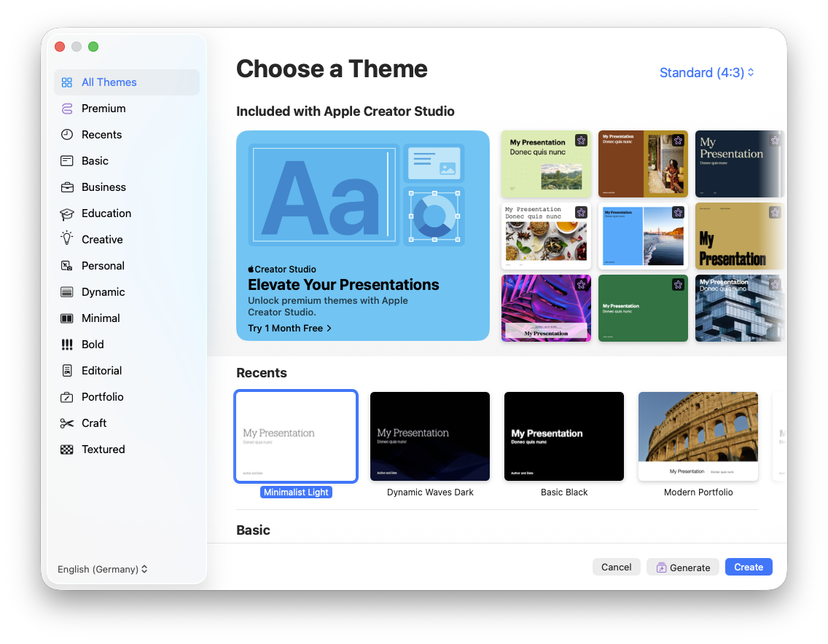Click the Cancel button
The width and height of the screenshot is (828, 644).
tap(616, 568)
